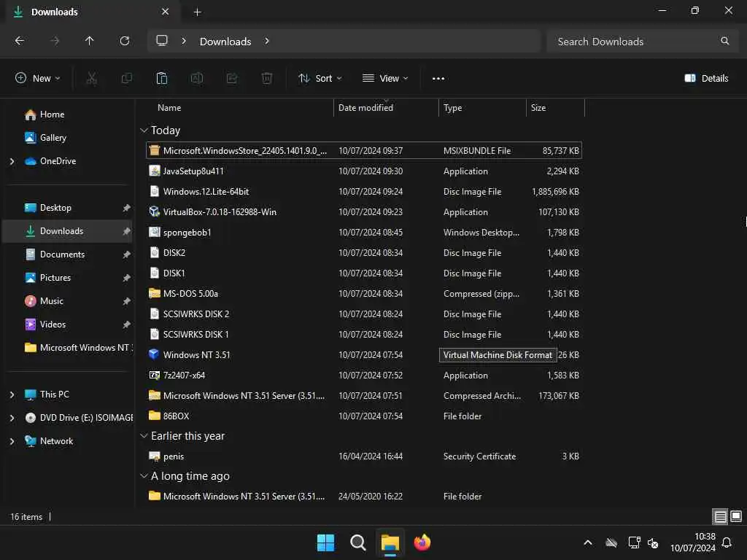747x560 pixels.
Task: Close the Downloads tab
Action: [x=165, y=12]
